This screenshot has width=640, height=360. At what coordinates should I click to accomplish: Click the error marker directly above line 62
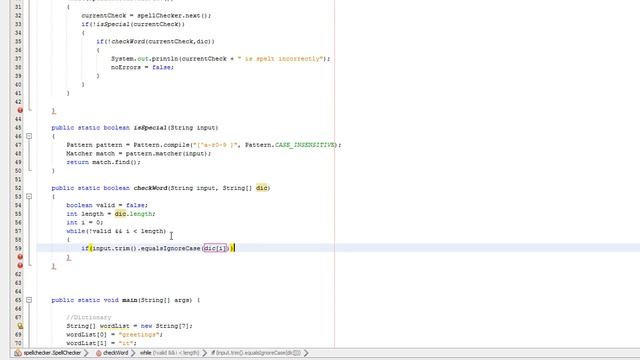point(20,265)
